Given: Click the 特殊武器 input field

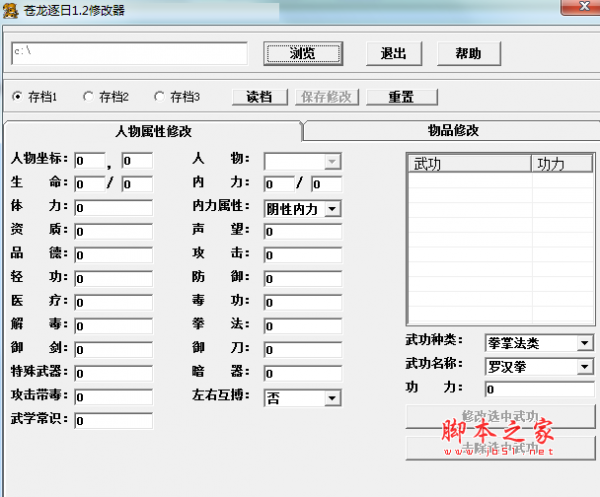Looking at the screenshot, I should (x=114, y=373).
